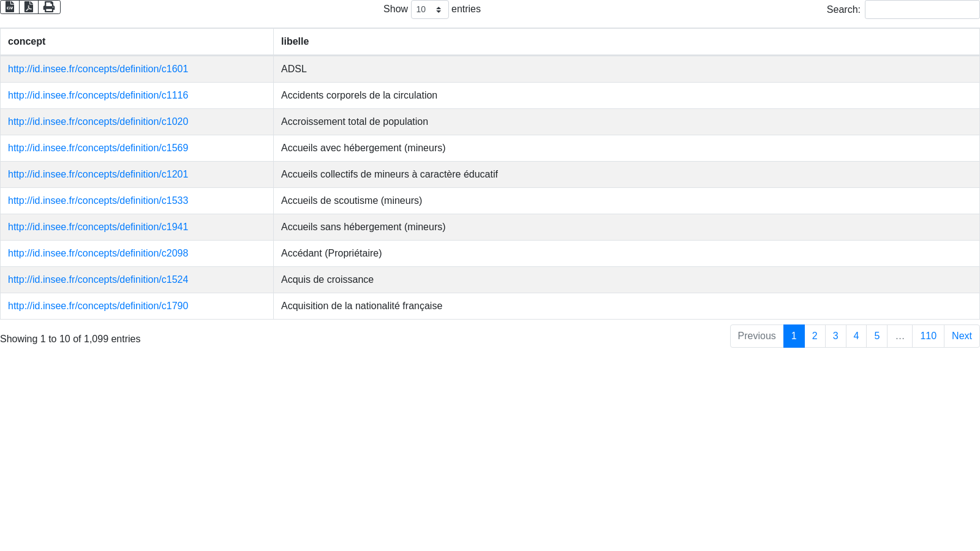980x551 pixels.
Task: Sort table by the libelle column header
Action: pyautogui.click(x=295, y=42)
